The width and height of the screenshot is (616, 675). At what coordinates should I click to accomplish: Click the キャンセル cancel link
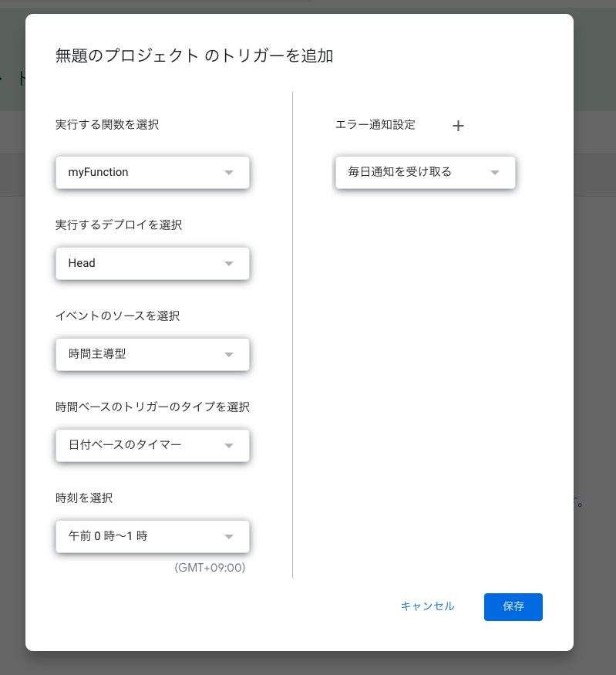coord(428,606)
